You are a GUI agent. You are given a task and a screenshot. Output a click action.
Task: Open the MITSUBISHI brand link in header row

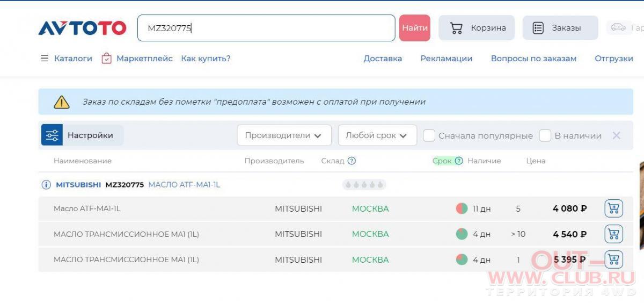[78, 185]
